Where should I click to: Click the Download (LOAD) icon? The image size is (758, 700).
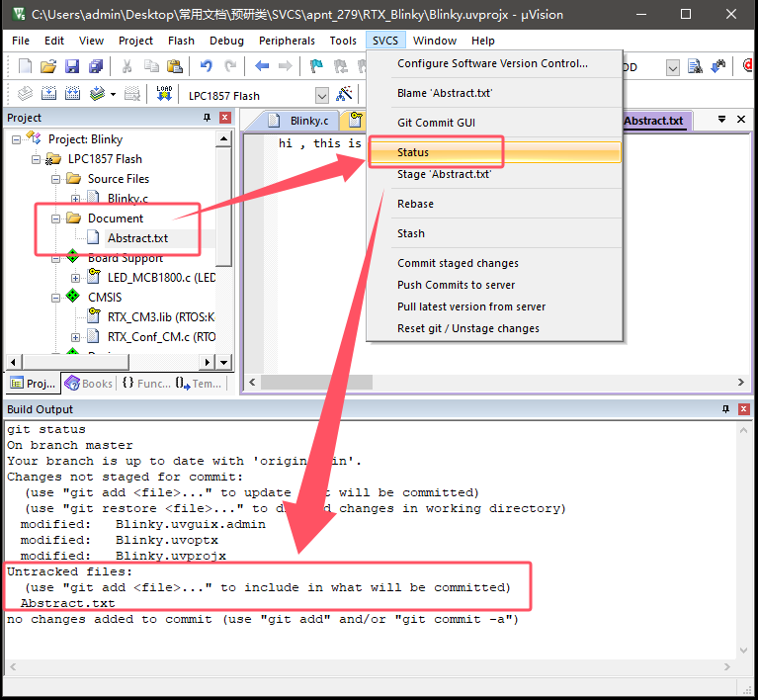164,95
